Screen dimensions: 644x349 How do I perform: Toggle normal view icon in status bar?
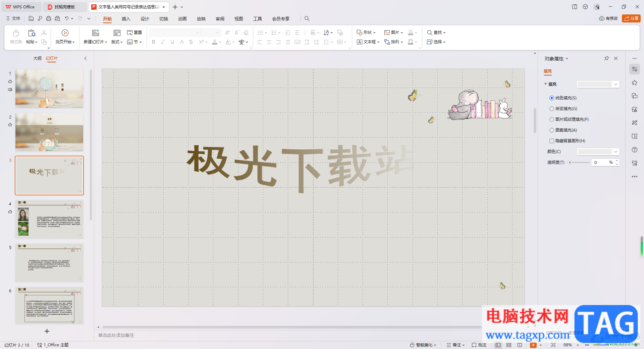pos(498,345)
